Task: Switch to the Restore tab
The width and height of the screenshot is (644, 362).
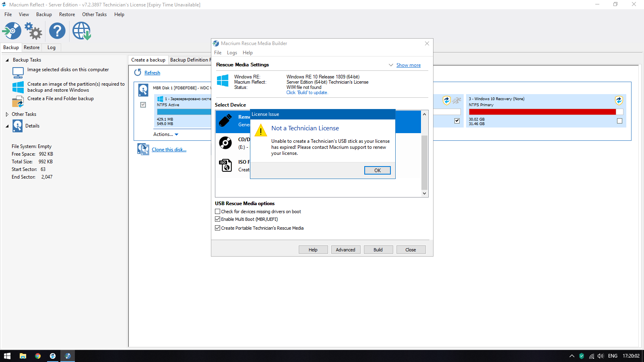Action: [x=31, y=47]
